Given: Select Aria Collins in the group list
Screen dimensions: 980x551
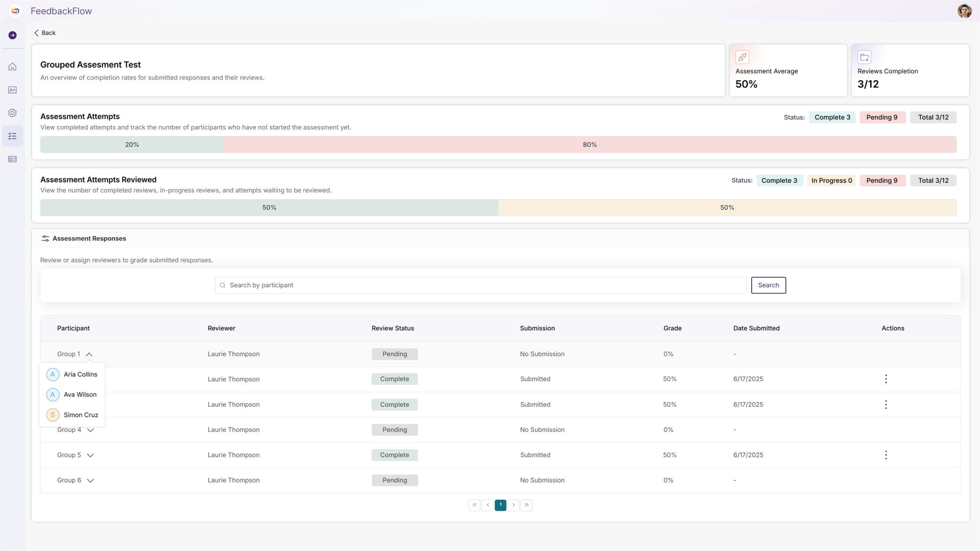Looking at the screenshot, I should pos(80,374).
